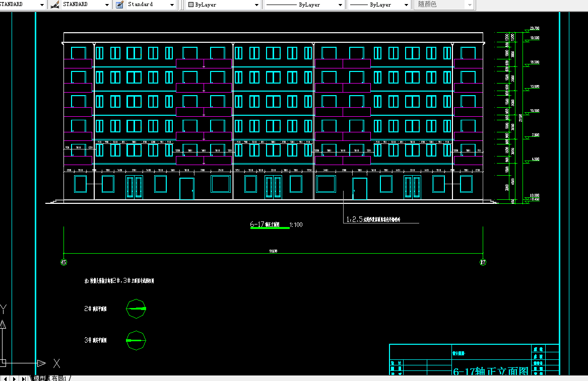Click the 3# floor plan octagon symbol
The width and height of the screenshot is (588, 381).
click(136, 341)
